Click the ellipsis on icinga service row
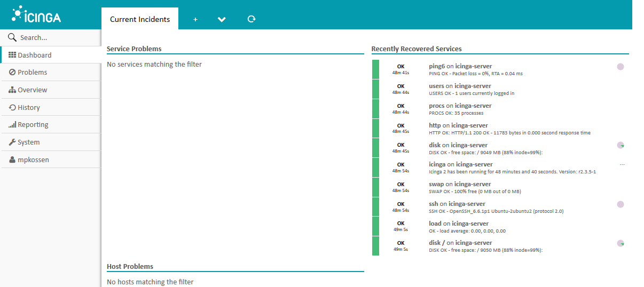 pos(622,165)
